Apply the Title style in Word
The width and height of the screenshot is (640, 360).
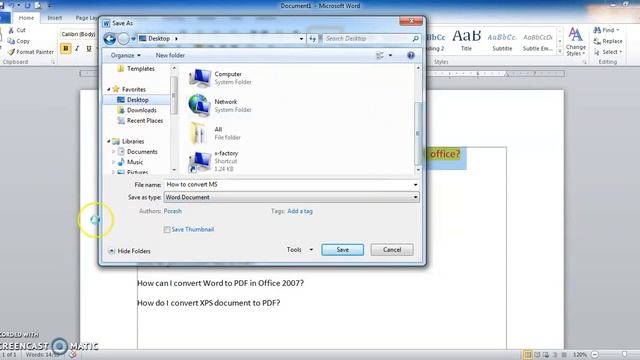tap(466, 40)
